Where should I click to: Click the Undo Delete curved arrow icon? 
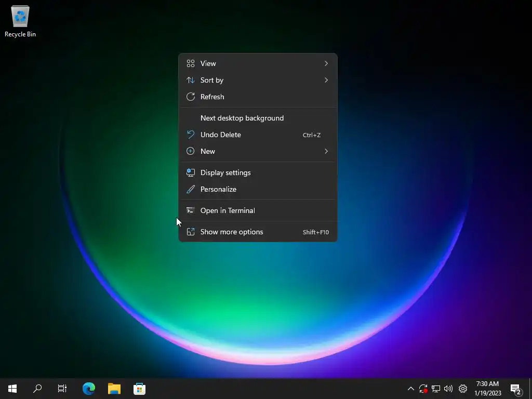pyautogui.click(x=191, y=135)
